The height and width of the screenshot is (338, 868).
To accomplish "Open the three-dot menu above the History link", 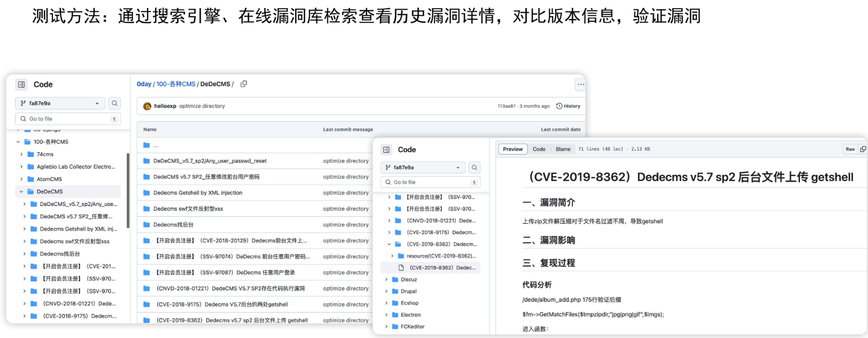I will pos(580,85).
